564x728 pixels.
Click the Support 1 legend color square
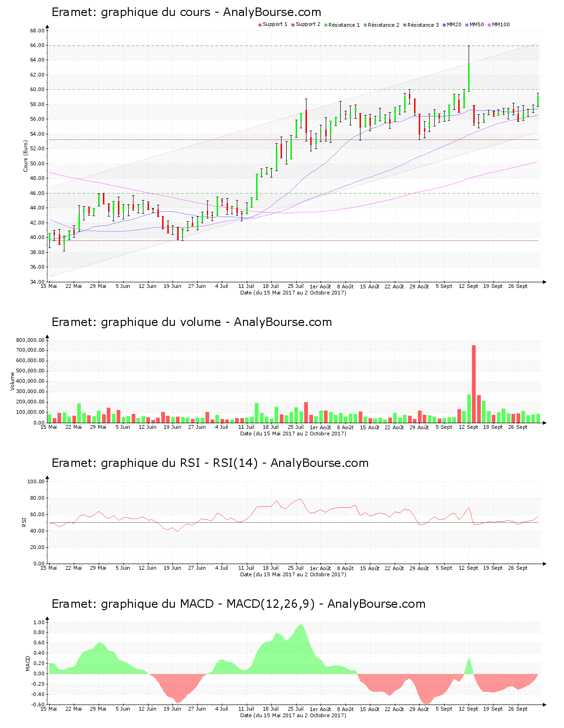click(260, 24)
